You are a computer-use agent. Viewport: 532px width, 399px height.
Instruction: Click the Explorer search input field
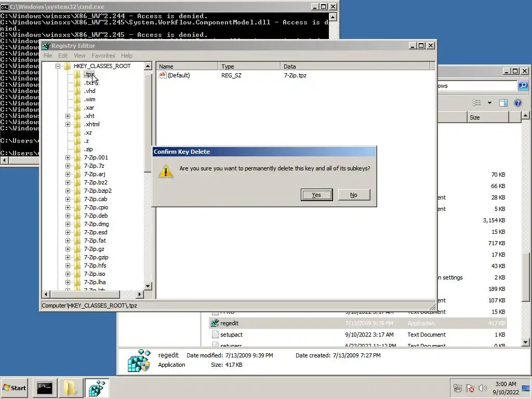(x=477, y=86)
